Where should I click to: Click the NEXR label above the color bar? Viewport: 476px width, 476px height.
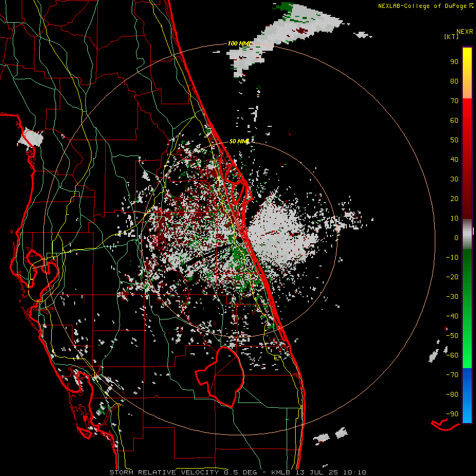coord(465,32)
